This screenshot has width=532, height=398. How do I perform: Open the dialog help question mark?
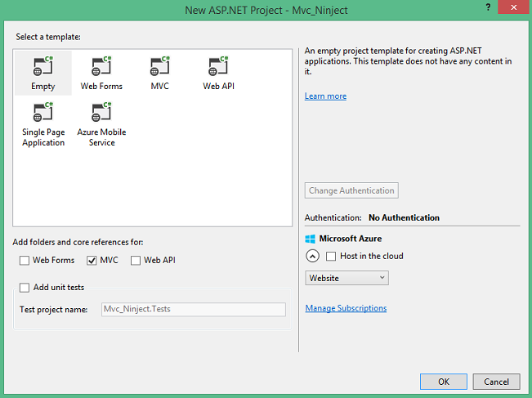pyautogui.click(x=488, y=7)
